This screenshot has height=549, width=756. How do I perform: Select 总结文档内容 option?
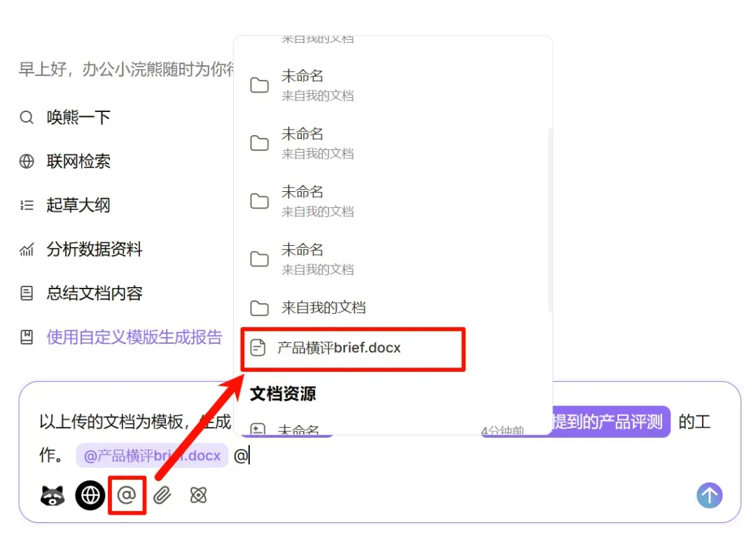(94, 293)
